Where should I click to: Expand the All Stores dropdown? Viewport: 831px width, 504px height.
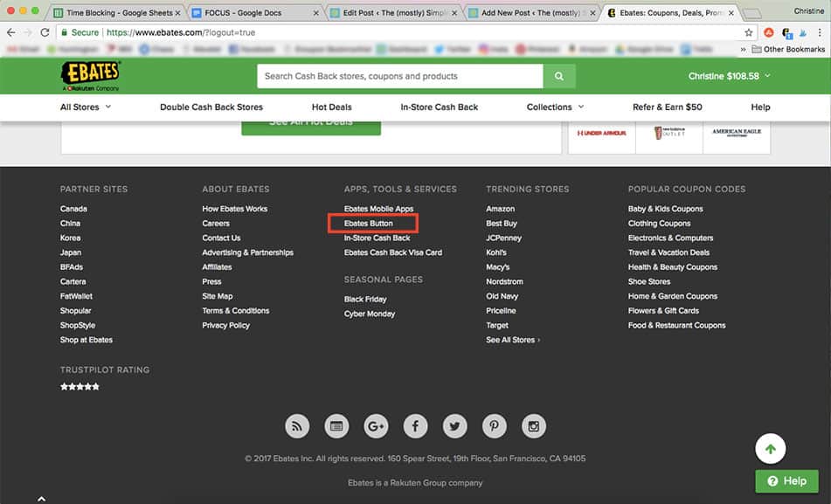[86, 107]
